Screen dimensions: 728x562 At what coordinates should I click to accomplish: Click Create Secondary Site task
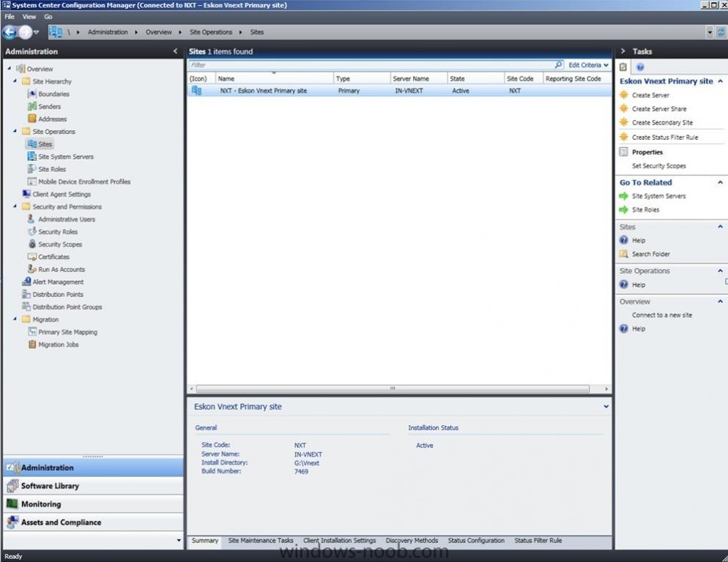pyautogui.click(x=662, y=122)
